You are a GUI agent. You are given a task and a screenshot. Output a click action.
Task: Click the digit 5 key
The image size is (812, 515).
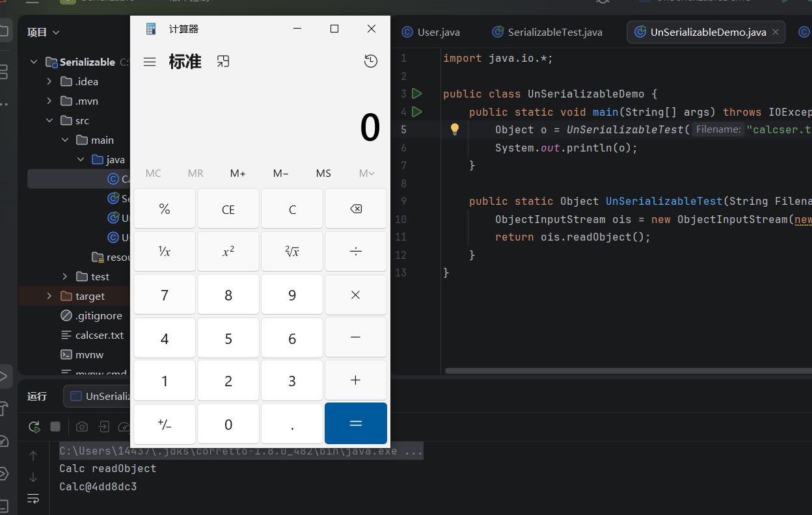pos(228,337)
